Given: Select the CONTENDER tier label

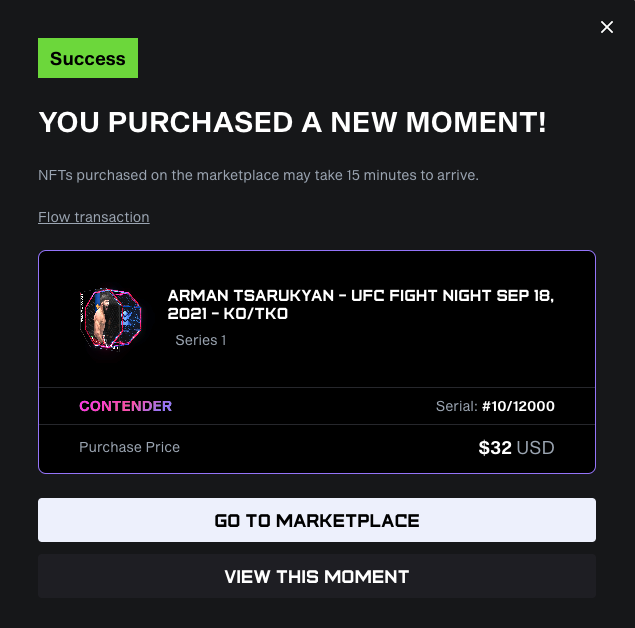Looking at the screenshot, I should coord(126,406).
